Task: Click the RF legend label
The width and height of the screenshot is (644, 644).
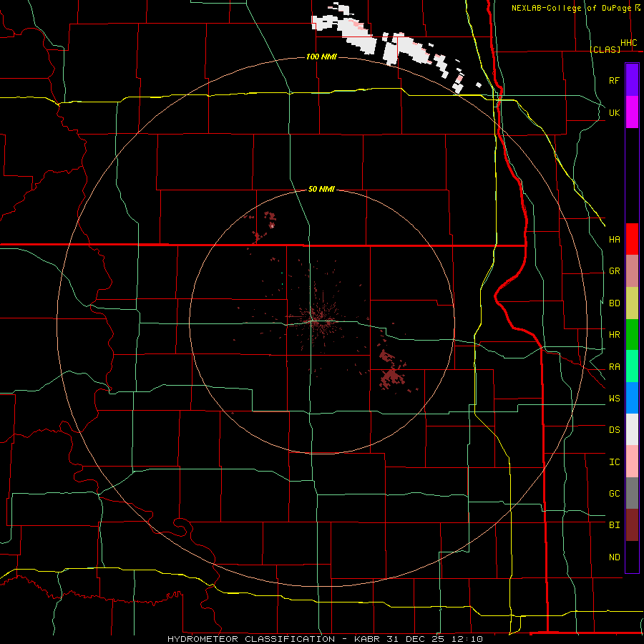Action: coord(614,80)
